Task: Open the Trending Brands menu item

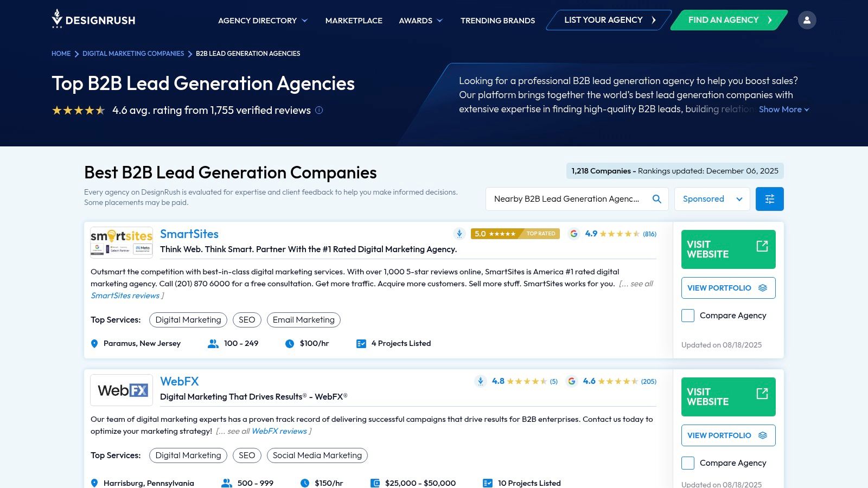Action: 497,21
